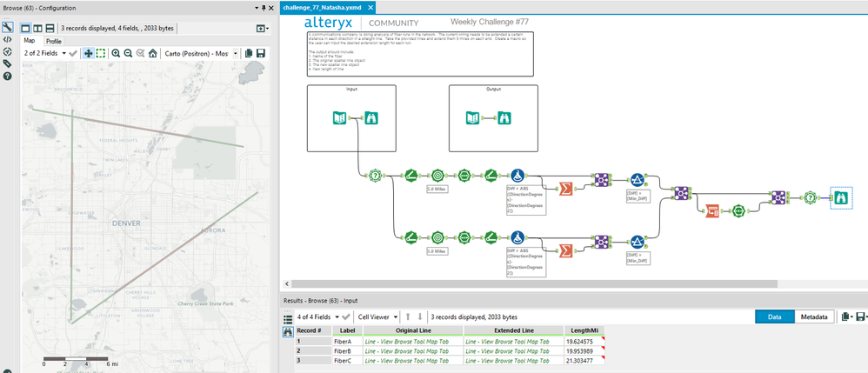Click the results save icon
This screenshot has height=373, width=868.
tap(861, 316)
